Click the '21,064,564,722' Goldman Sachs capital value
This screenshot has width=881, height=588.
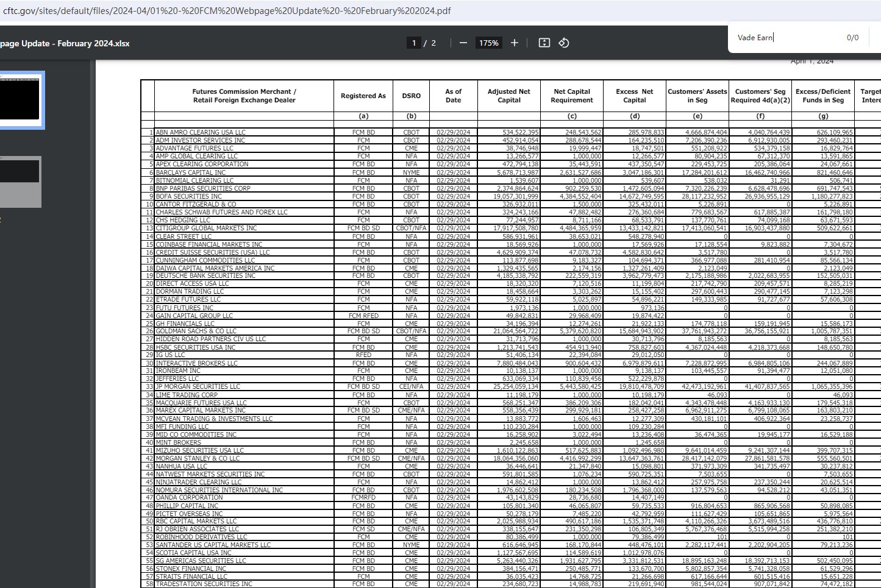pos(516,331)
